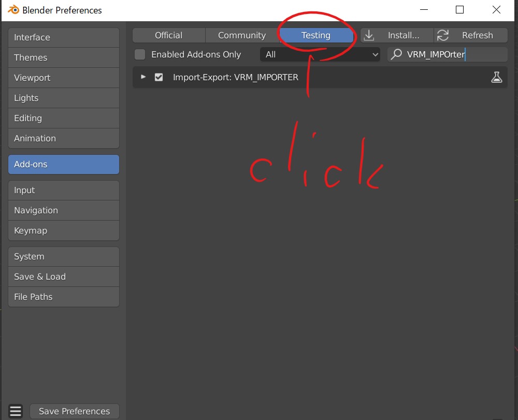Open the System preferences section
This screenshot has width=518, height=420.
point(63,256)
